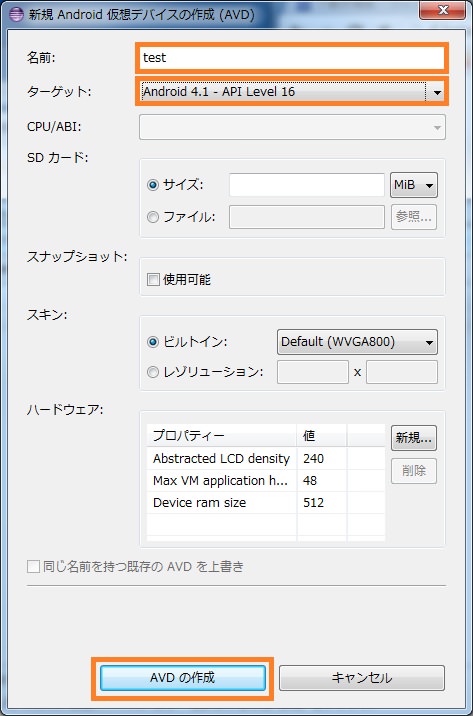Select the ビルトイン skin radio button
The height and width of the screenshot is (716, 473).
153,342
